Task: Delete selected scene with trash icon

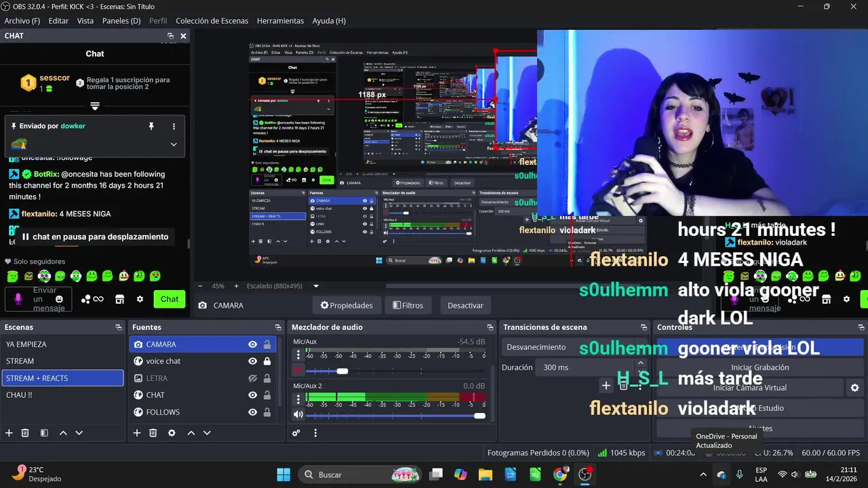Action: pos(25,433)
